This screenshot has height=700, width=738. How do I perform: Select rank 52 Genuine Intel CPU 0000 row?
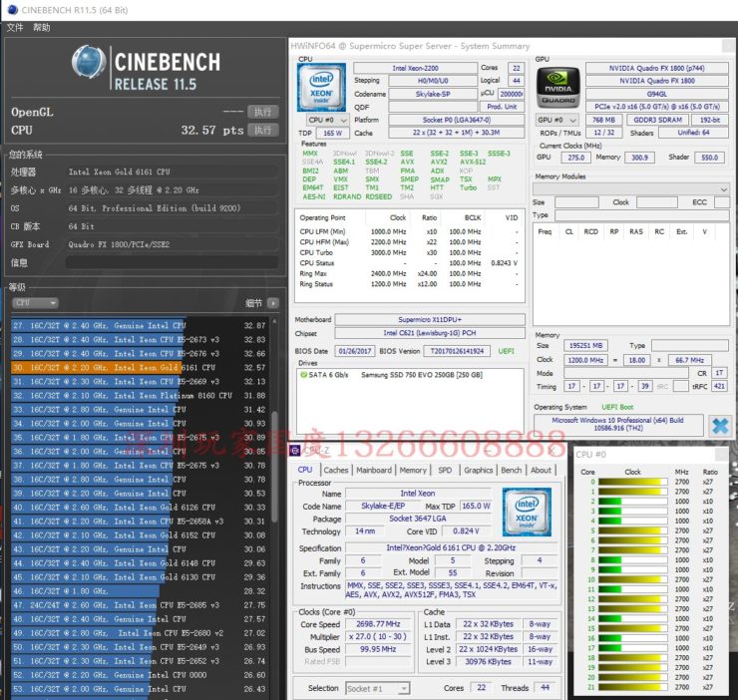[x=141, y=675]
